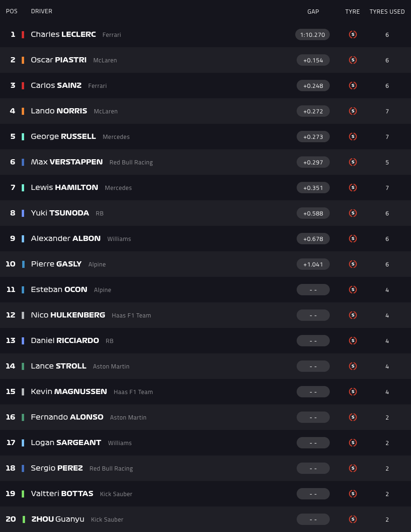
Task: Click the +0.154 gap pill for Piastri
Action: [x=313, y=60]
